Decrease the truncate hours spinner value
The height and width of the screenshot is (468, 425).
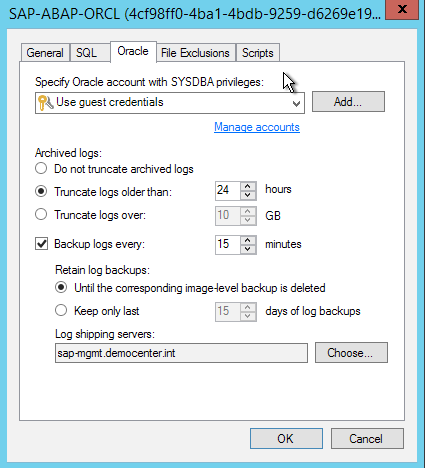tap(248, 195)
